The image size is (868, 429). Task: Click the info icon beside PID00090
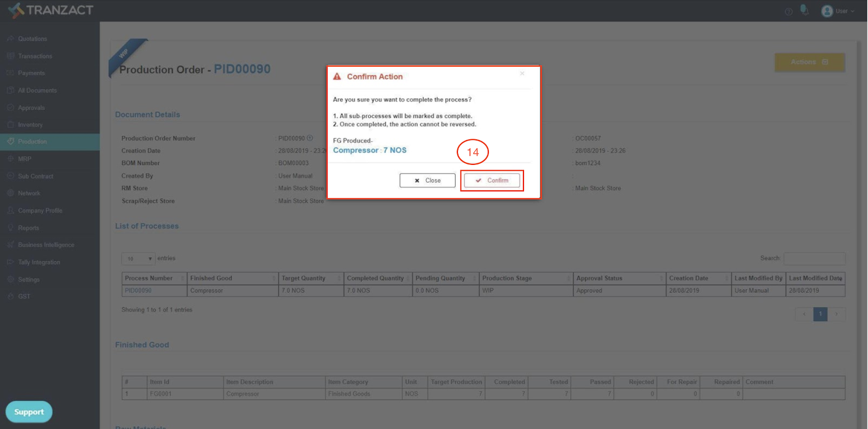(x=310, y=138)
